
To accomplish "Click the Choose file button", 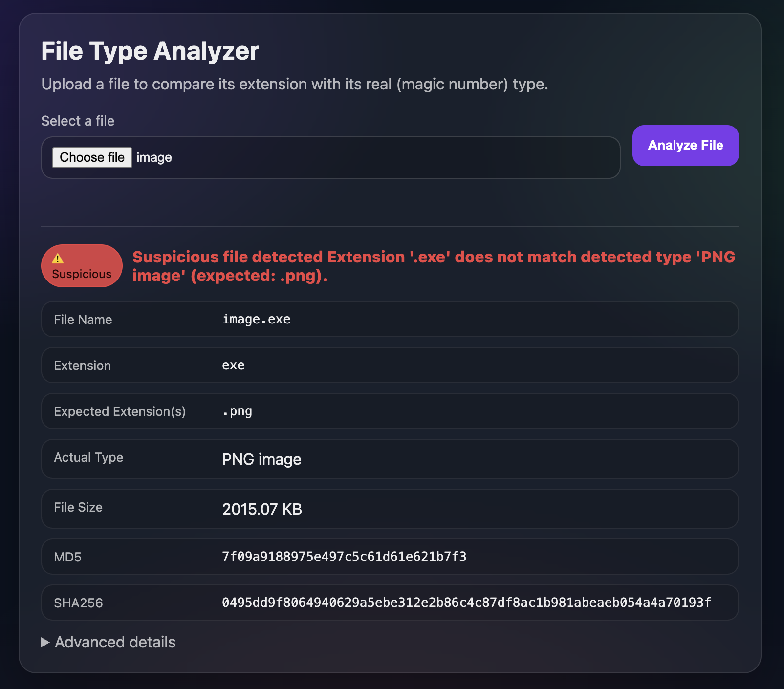I will (x=91, y=157).
